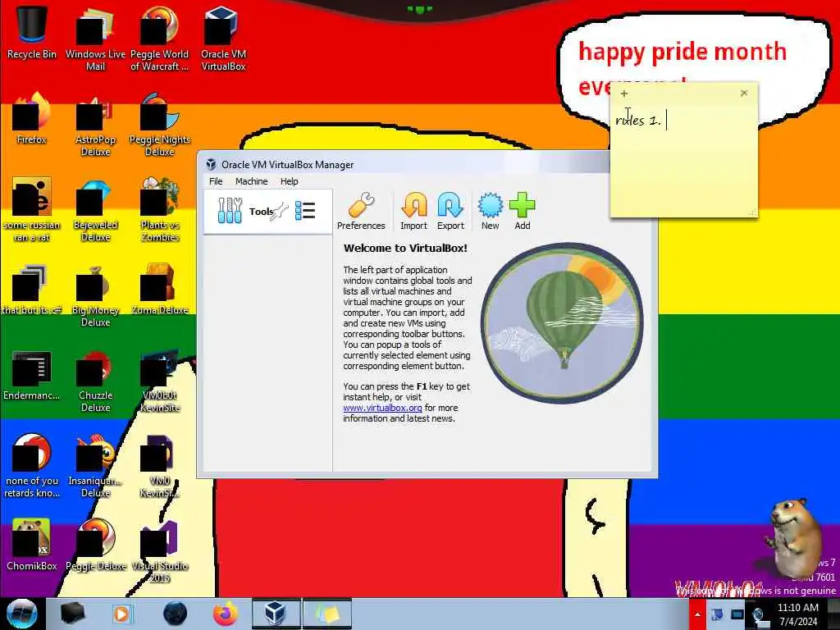Image resolution: width=840 pixels, height=630 pixels.
Task: Select Peggle World of Warcraft desktop icon
Action: tap(160, 39)
